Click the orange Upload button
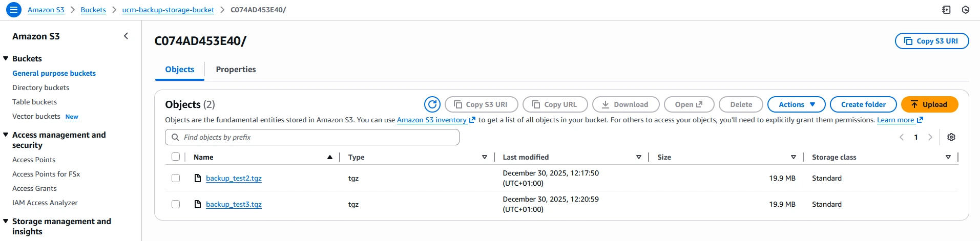Image resolution: width=980 pixels, height=241 pixels. (x=929, y=104)
